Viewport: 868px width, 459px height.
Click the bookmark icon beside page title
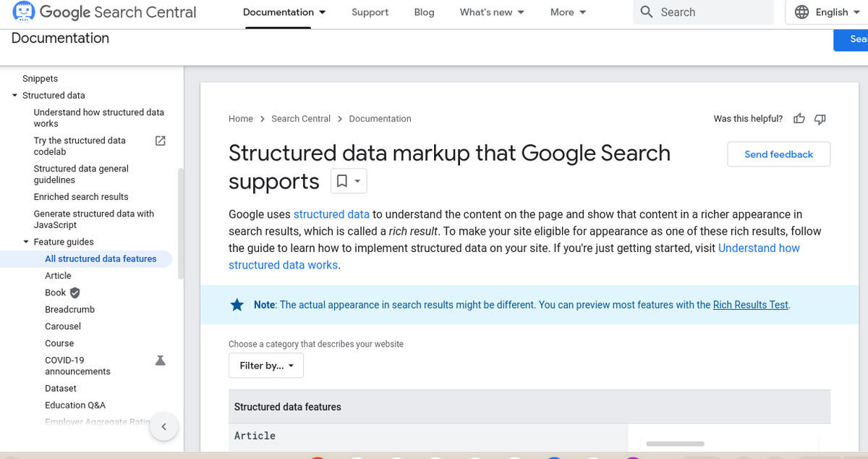342,181
